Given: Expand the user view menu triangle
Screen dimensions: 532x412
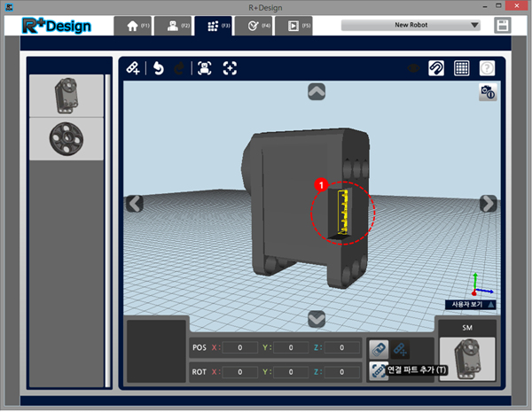Looking at the screenshot, I should [x=490, y=304].
